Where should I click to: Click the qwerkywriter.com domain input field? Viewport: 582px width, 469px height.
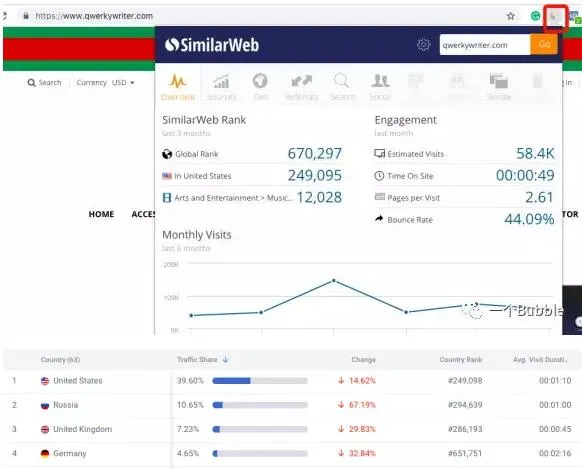coord(485,45)
